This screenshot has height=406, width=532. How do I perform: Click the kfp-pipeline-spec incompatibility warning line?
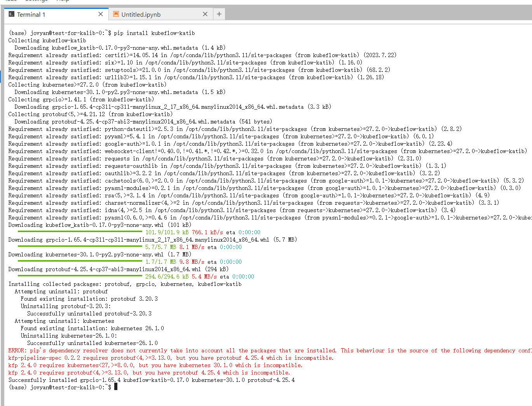click(x=171, y=358)
